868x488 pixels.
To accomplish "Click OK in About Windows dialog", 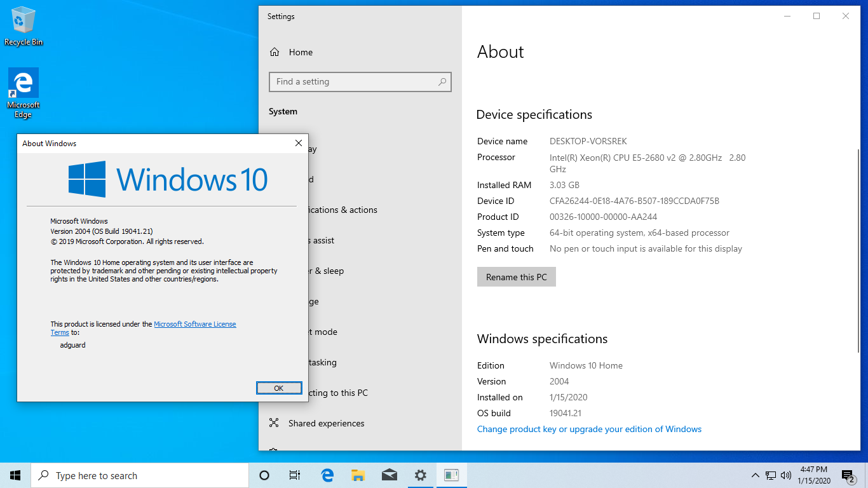I will tap(278, 388).
